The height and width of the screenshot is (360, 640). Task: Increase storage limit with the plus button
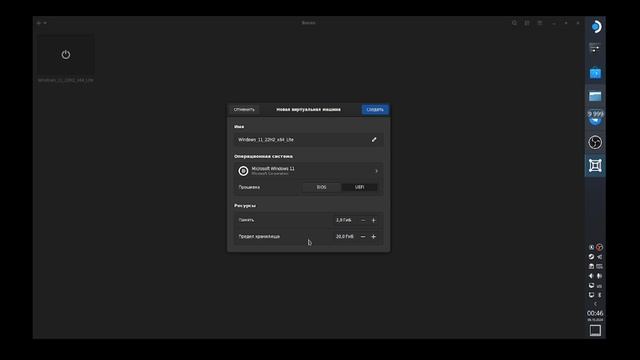click(x=373, y=237)
